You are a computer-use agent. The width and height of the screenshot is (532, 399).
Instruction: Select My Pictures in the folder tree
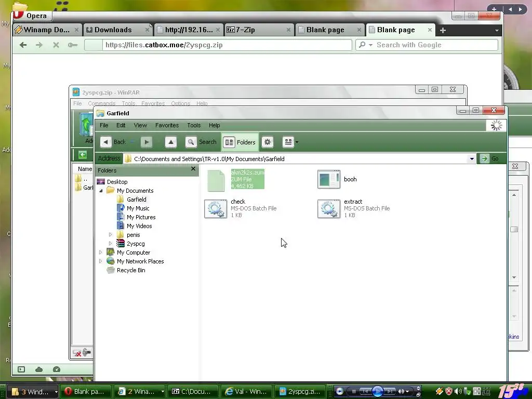(141, 217)
